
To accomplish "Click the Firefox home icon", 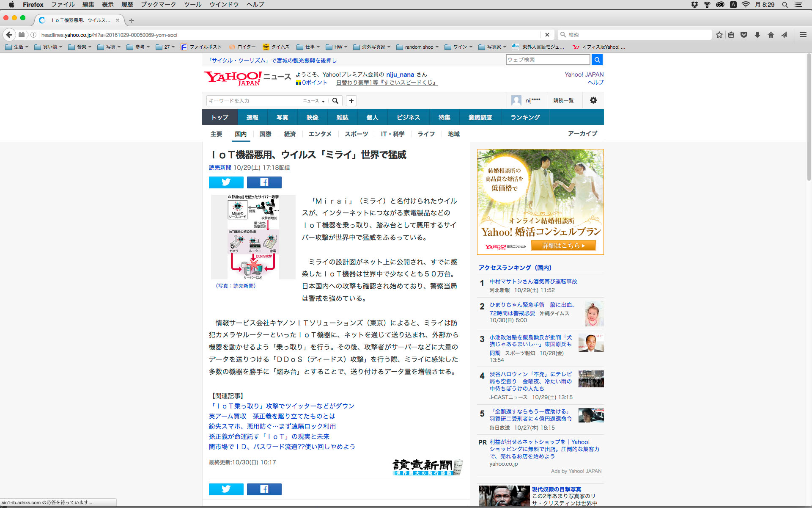I will [771, 35].
